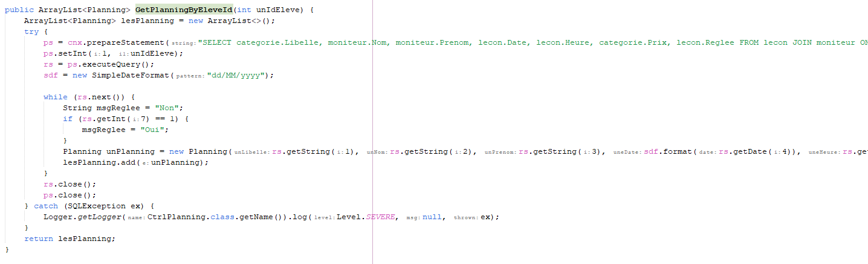Place cursor in the "Non" string literal
This screenshot has width=868, height=264.
tap(165, 108)
